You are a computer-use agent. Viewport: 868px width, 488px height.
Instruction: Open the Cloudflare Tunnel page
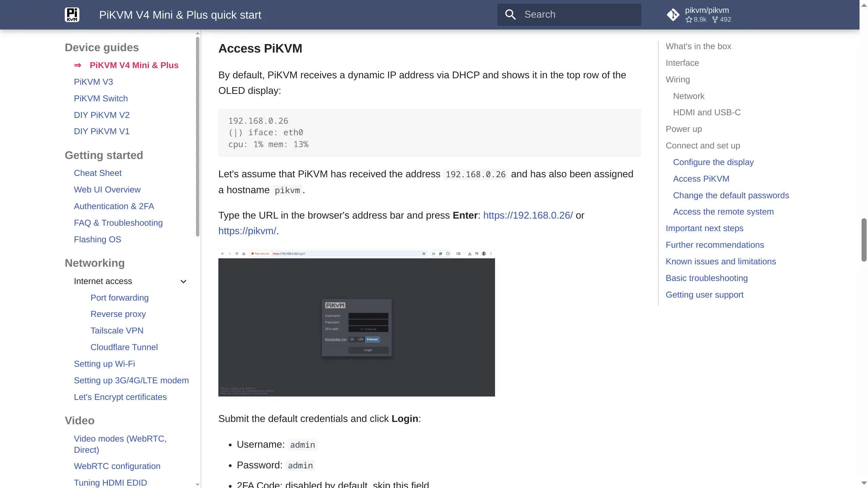pyautogui.click(x=124, y=347)
